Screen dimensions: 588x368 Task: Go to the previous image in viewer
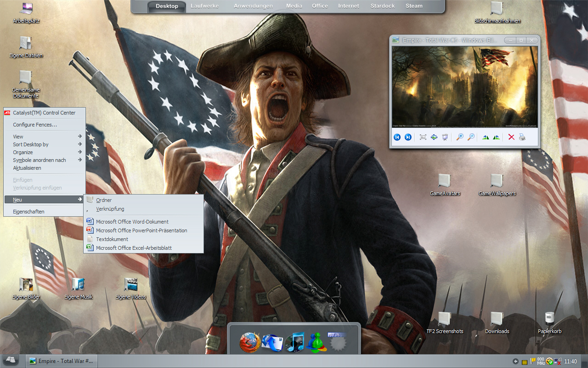[x=397, y=137]
